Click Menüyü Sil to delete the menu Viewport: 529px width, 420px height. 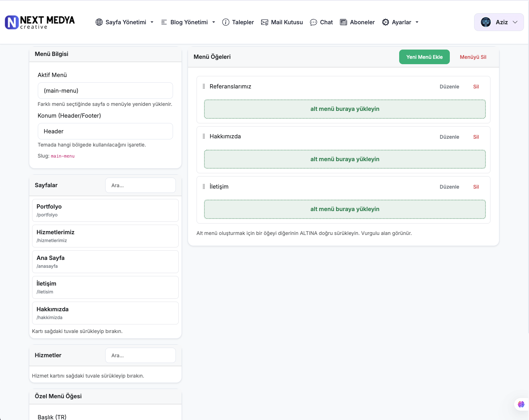point(473,57)
